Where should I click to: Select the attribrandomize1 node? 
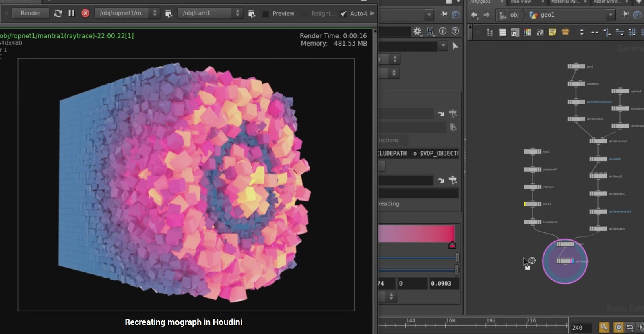598,212
